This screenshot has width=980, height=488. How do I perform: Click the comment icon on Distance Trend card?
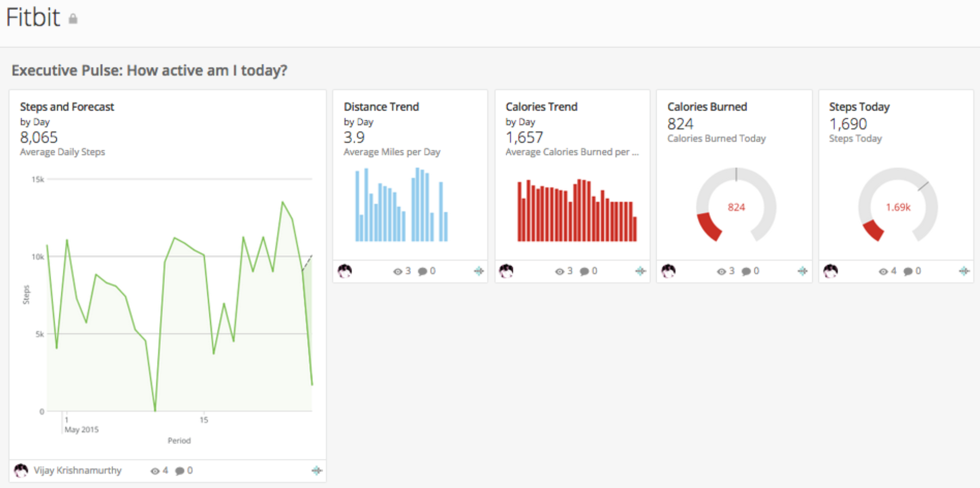coord(423,271)
